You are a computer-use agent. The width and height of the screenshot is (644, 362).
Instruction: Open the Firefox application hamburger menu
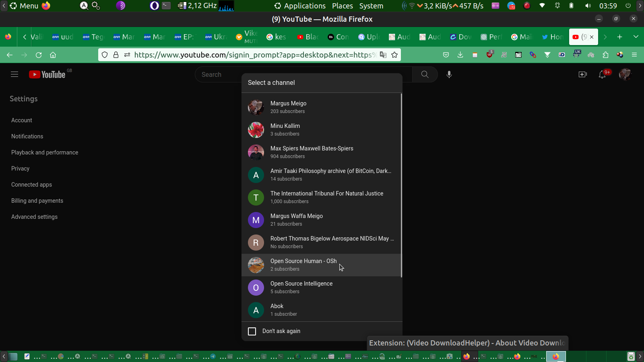coord(634,55)
